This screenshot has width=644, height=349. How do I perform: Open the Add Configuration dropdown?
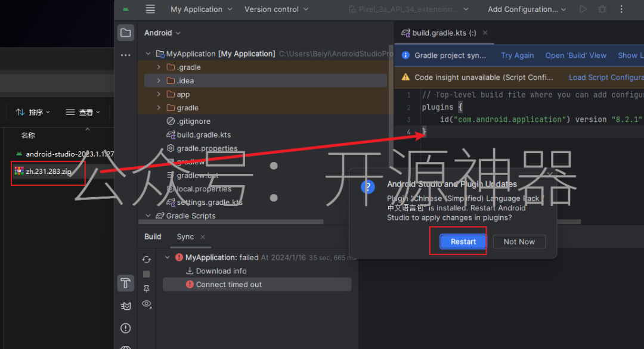(x=527, y=9)
